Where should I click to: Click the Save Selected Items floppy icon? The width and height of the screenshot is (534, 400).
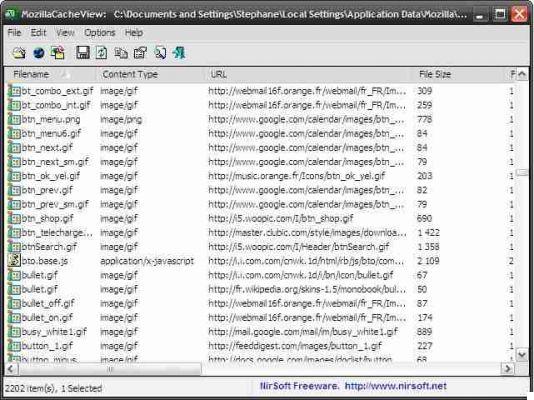[x=83, y=53]
